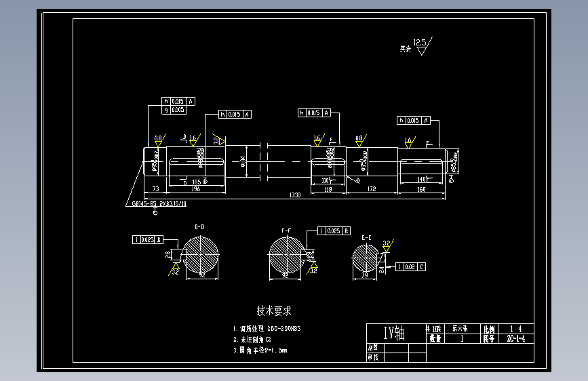Select note 1 调质处理 260-290HBS

[267, 329]
